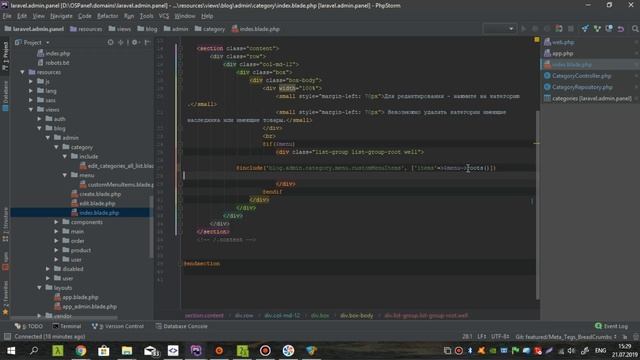This screenshot has width=640, height=360.
Task: Click the Database side tab on left
Action: pyautogui.click(x=5, y=96)
